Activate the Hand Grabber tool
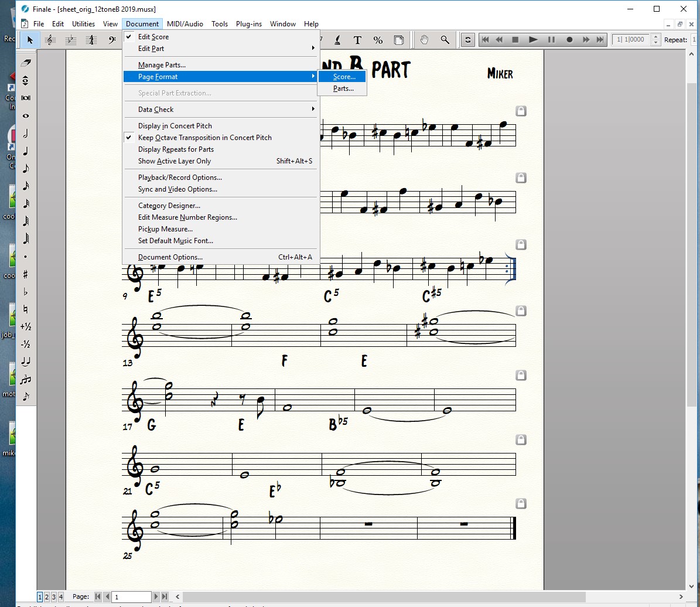The height and width of the screenshot is (607, 700). (x=424, y=40)
